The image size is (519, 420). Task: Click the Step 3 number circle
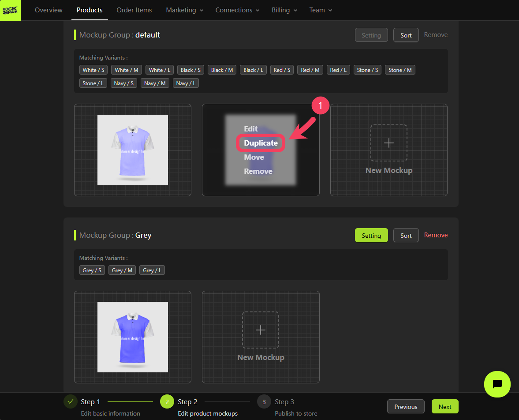coord(264,401)
